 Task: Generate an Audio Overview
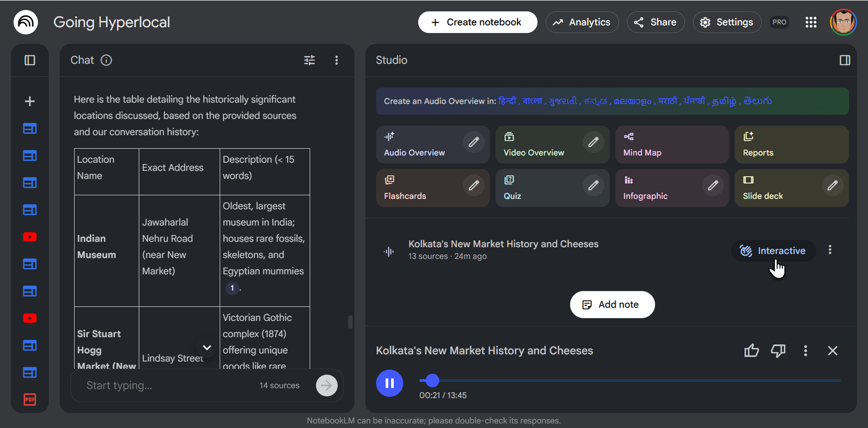tap(433, 145)
